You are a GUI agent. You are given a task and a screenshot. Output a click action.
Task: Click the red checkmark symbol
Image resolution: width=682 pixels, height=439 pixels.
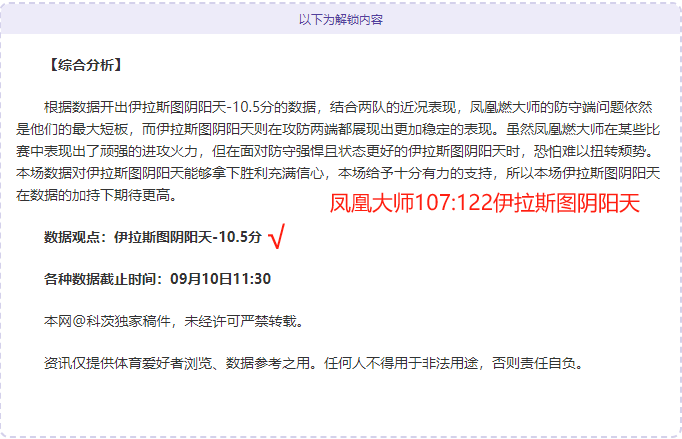pyautogui.click(x=277, y=236)
